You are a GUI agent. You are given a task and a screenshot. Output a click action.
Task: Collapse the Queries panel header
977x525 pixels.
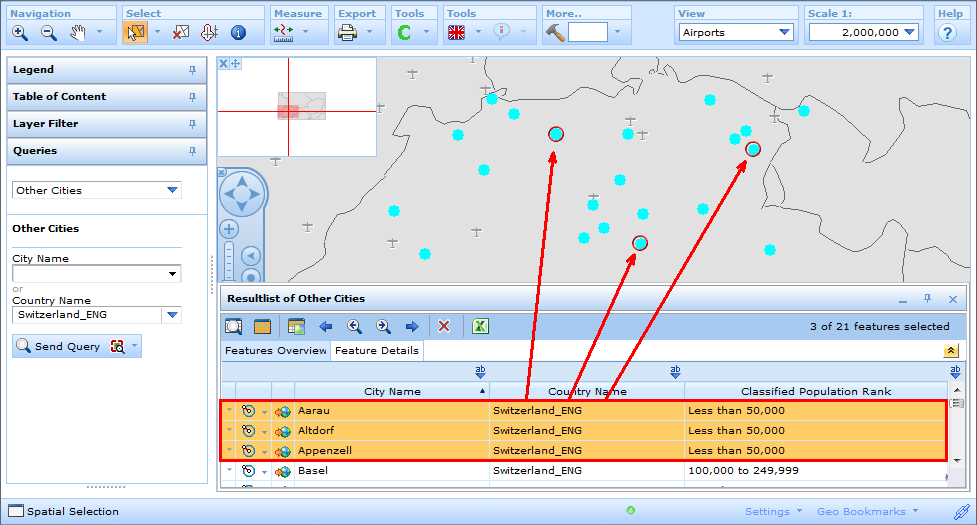click(x=106, y=151)
